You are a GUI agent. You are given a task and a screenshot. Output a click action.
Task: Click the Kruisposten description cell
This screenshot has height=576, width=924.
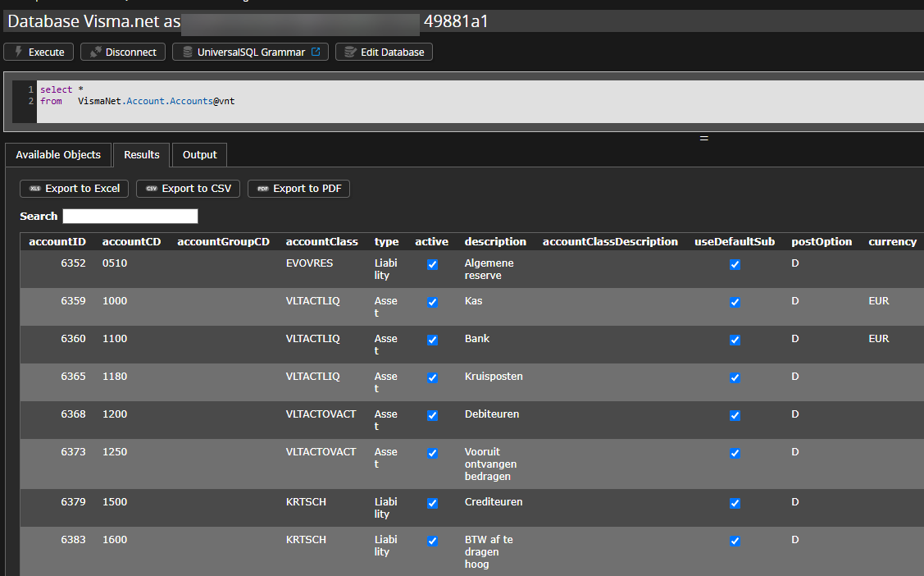tap(494, 376)
